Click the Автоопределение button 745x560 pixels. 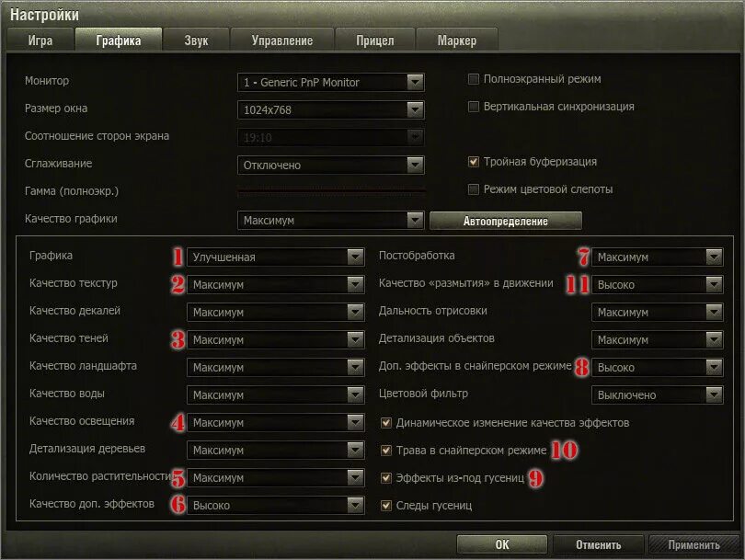pyautogui.click(x=506, y=221)
